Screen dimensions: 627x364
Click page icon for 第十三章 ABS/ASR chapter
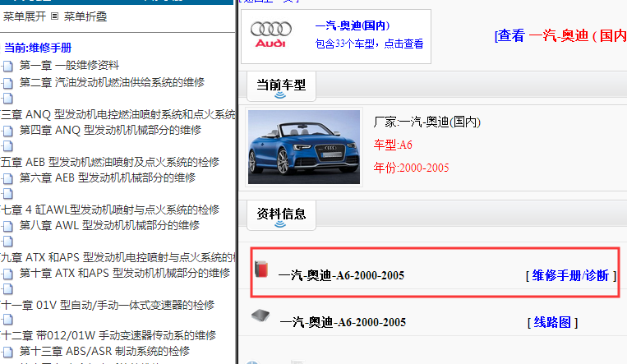8,352
